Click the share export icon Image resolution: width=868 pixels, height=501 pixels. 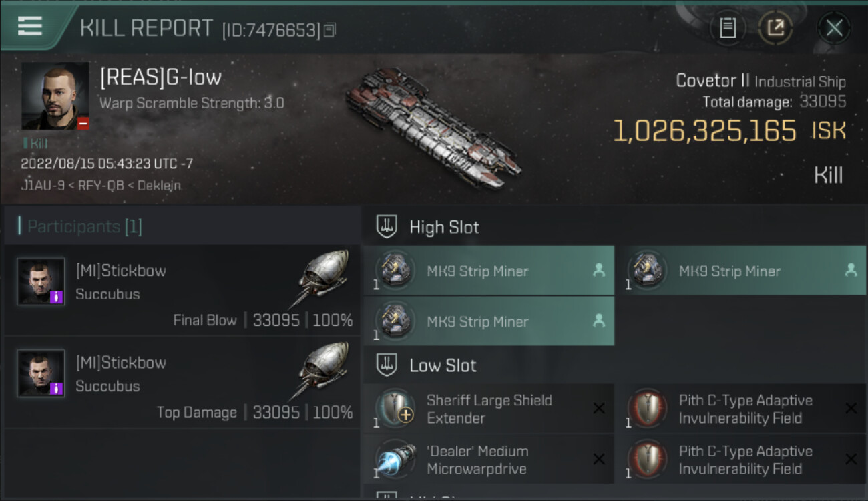click(775, 28)
